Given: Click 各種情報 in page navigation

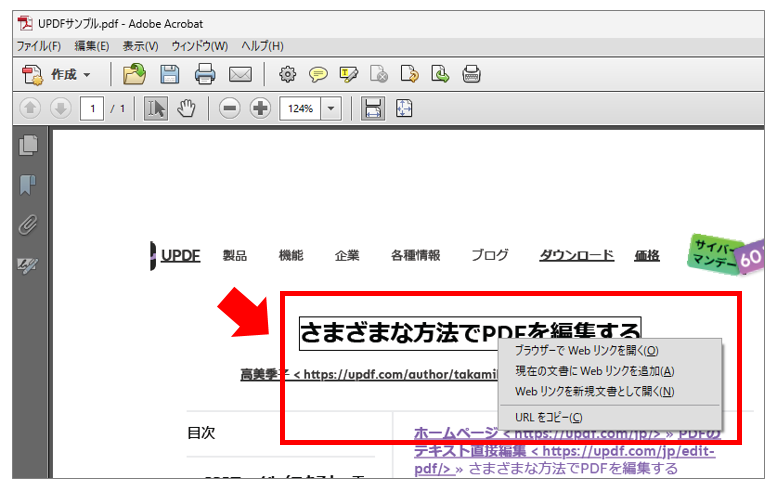Looking at the screenshot, I should 416,256.
